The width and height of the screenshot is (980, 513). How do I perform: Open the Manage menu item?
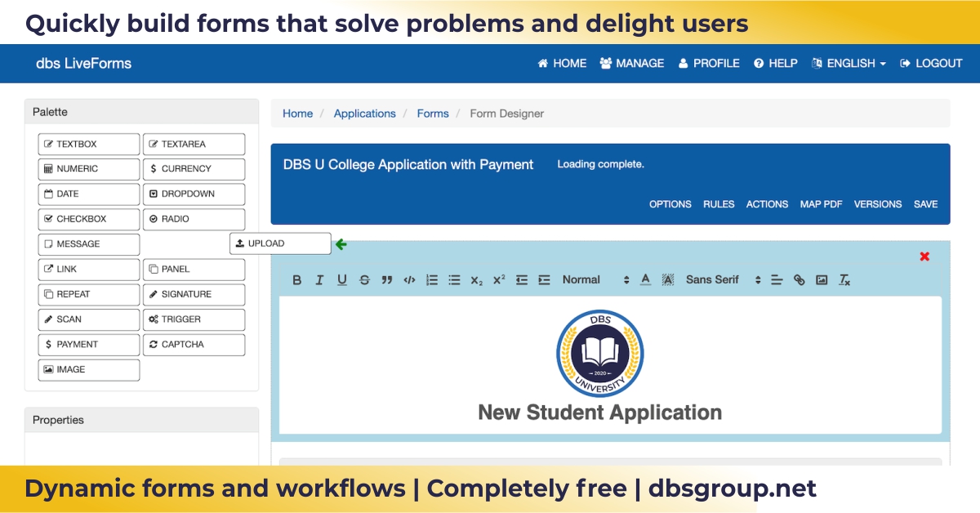(x=632, y=63)
